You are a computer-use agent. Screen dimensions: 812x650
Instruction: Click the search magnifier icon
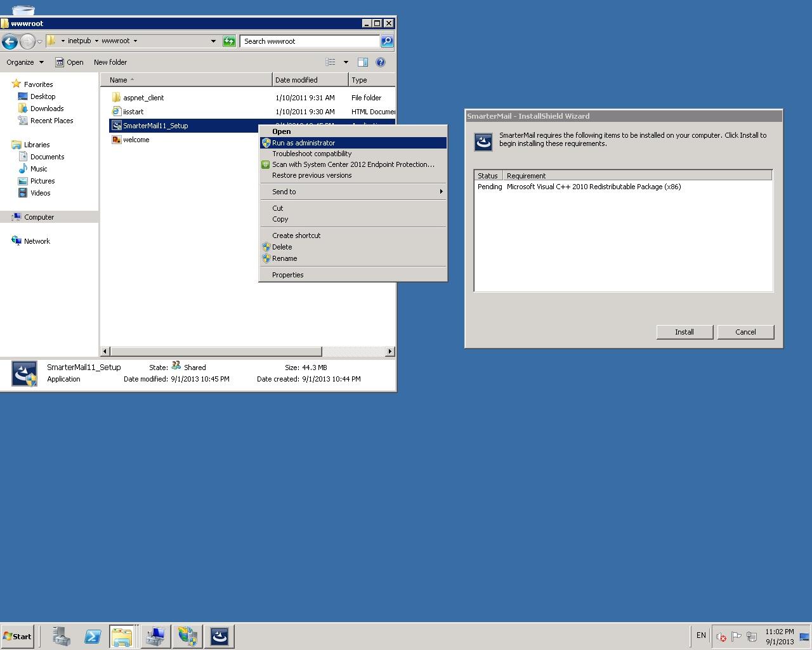386,41
